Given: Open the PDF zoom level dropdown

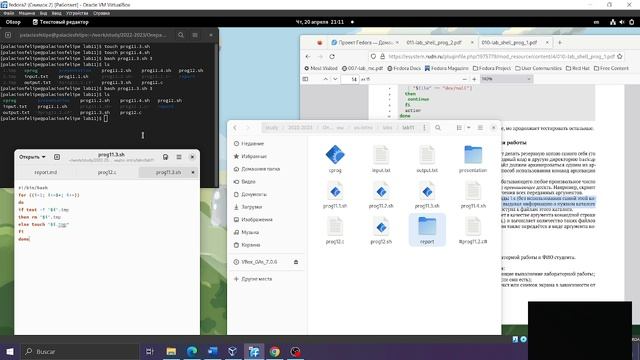Looking at the screenshot, I should (507, 79).
